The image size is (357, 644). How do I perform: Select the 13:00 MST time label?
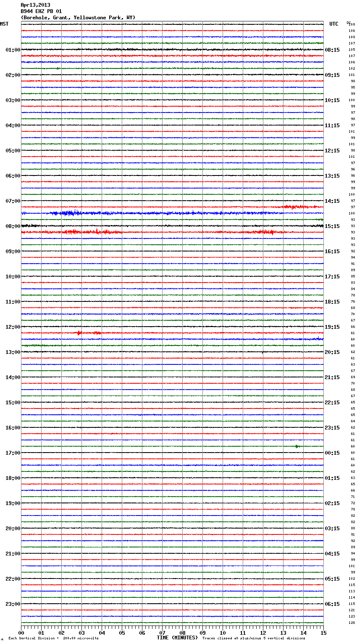tap(13, 352)
